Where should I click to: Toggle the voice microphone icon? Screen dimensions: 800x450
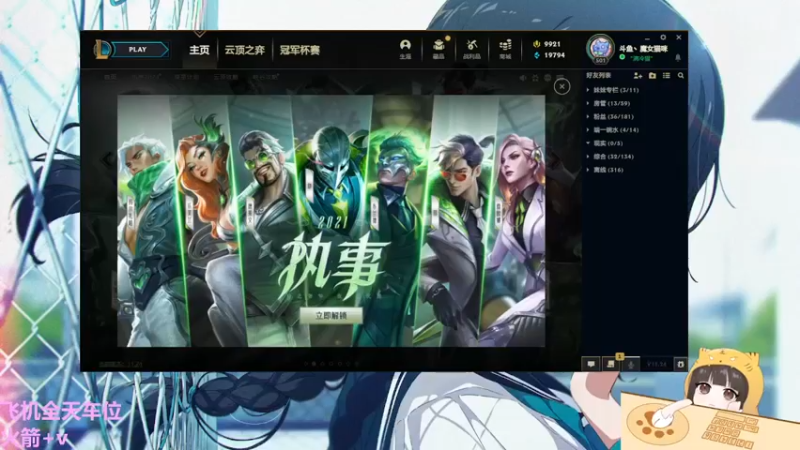[x=631, y=364]
